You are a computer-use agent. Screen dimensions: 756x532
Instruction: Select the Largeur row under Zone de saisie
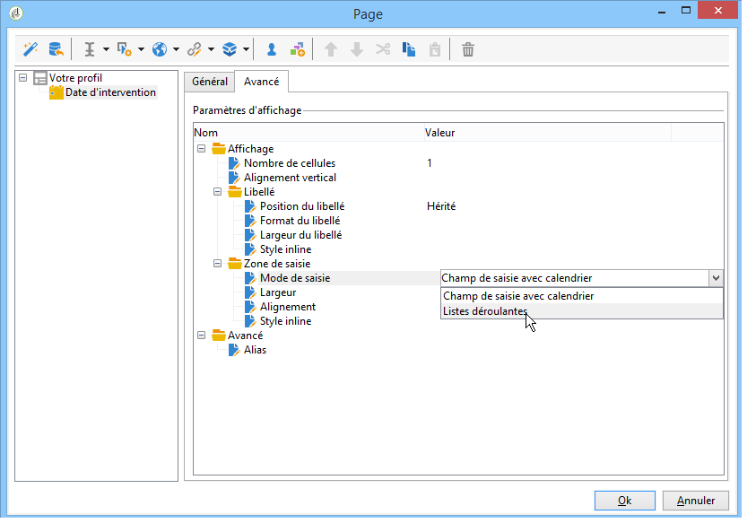click(x=278, y=292)
